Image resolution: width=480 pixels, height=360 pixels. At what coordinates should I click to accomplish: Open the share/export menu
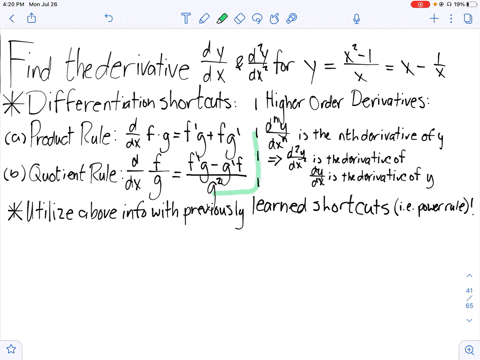click(x=31, y=18)
